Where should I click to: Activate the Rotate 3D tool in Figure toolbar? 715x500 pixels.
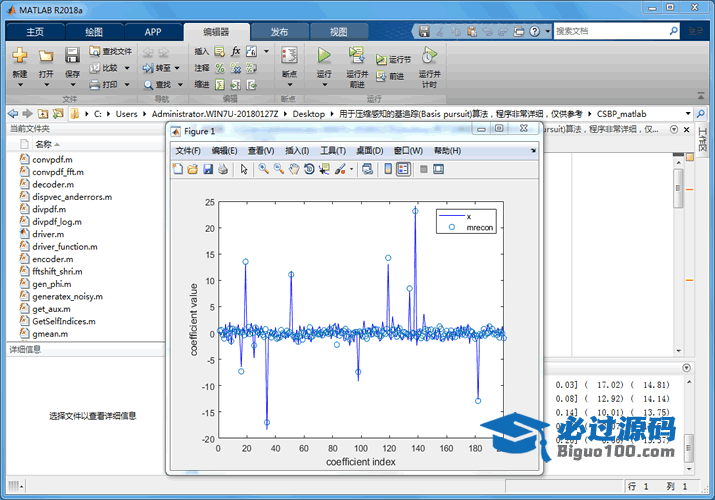click(309, 169)
